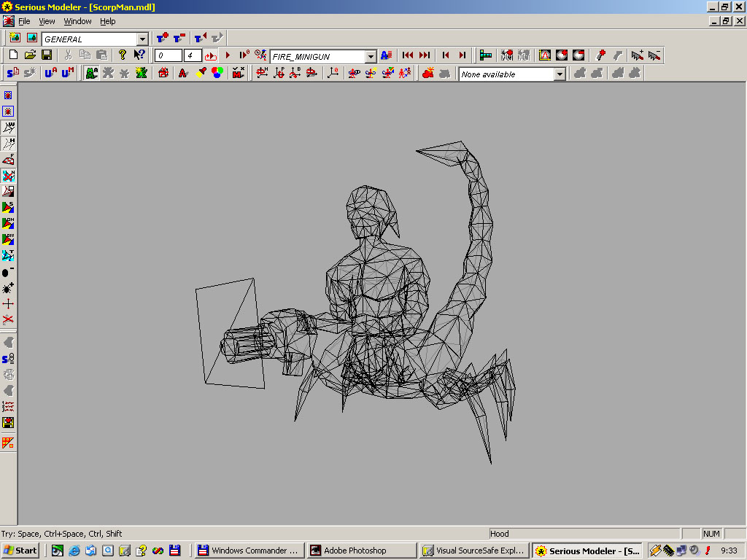Click the Internet Explorer quick launch icon
Viewport: 747px width, 560px height.
click(74, 551)
